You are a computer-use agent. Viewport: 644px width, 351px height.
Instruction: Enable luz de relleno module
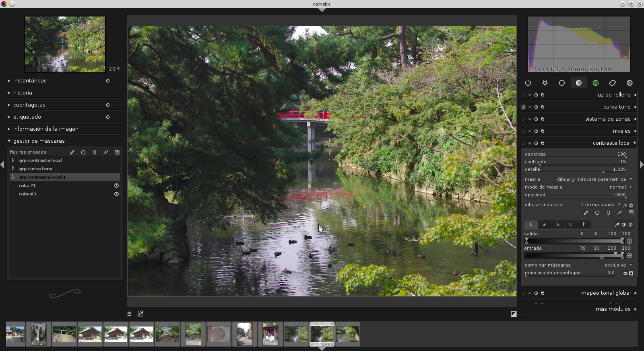[523, 95]
